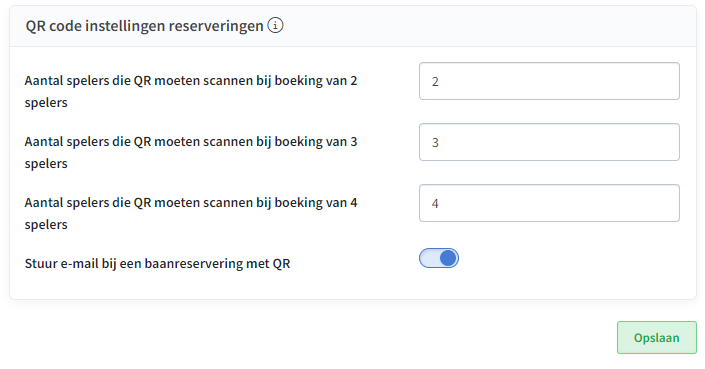Focus the input for boeking van 3 spelers

549,142
